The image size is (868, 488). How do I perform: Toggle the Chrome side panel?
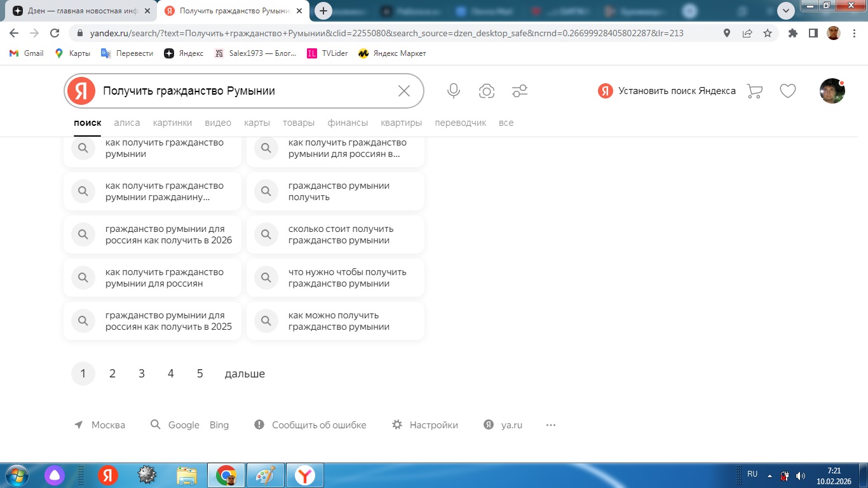(813, 33)
